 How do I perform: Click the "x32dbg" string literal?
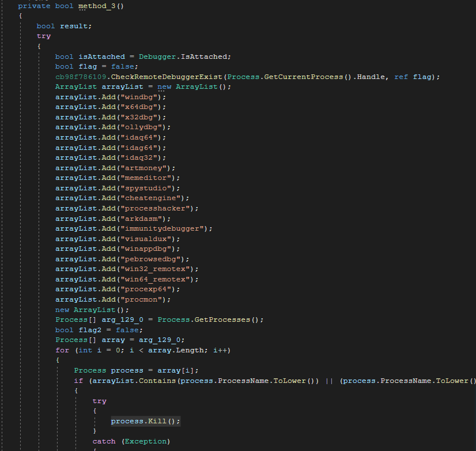click(x=139, y=117)
